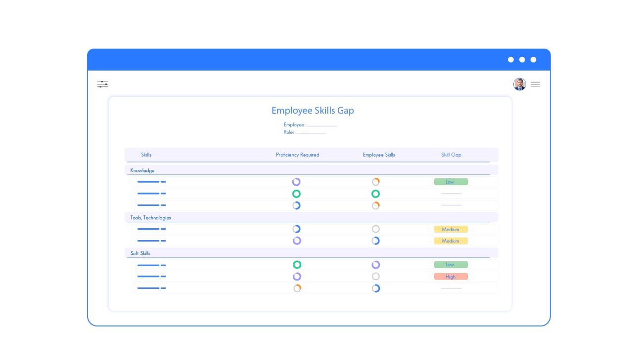Collapse the Tools, Technologies section
The image size is (633, 364).
click(x=151, y=217)
